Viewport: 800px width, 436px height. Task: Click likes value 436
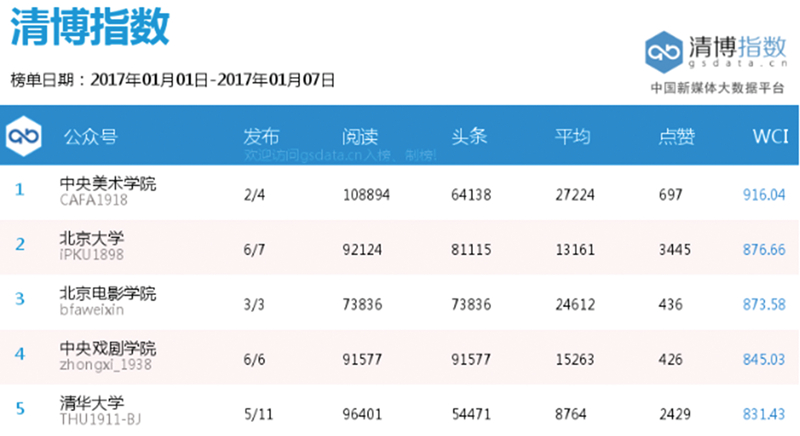coord(670,304)
